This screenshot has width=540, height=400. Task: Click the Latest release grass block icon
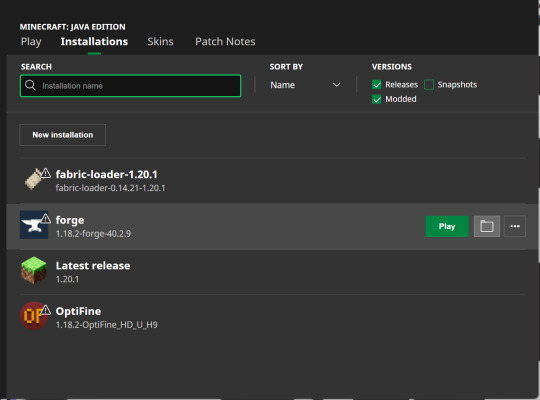[x=34, y=270]
